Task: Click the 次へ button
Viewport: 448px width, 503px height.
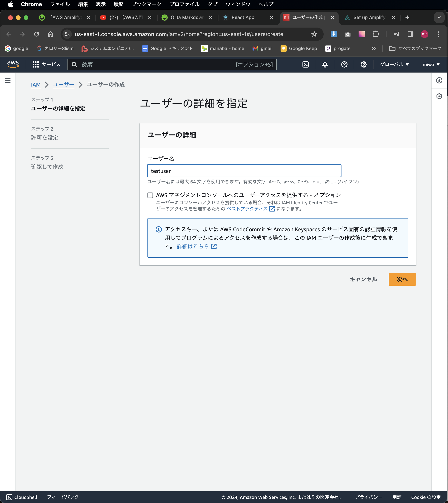Action: tap(402, 279)
